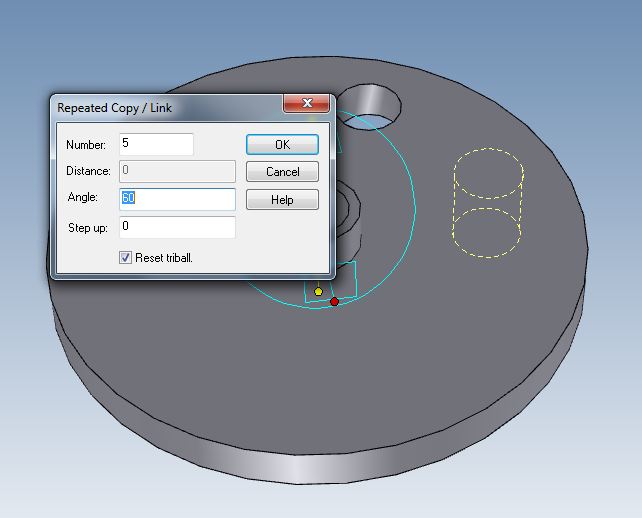The width and height of the screenshot is (642, 518).
Task: Click the OK button
Action: click(x=282, y=145)
